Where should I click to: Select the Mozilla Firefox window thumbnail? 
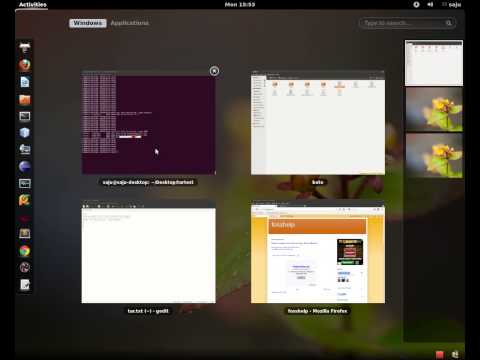tap(318, 252)
